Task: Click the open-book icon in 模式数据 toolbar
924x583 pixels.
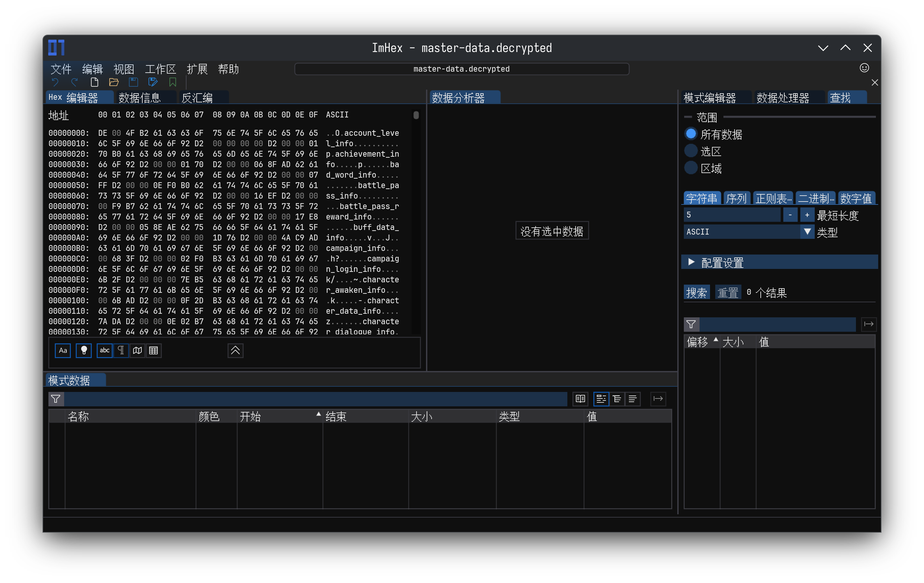Action: [580, 399]
